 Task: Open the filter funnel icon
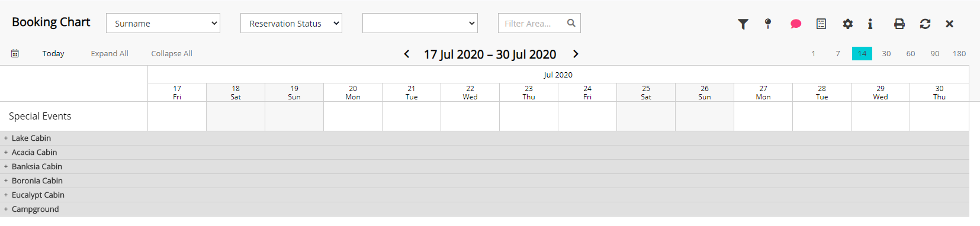743,24
